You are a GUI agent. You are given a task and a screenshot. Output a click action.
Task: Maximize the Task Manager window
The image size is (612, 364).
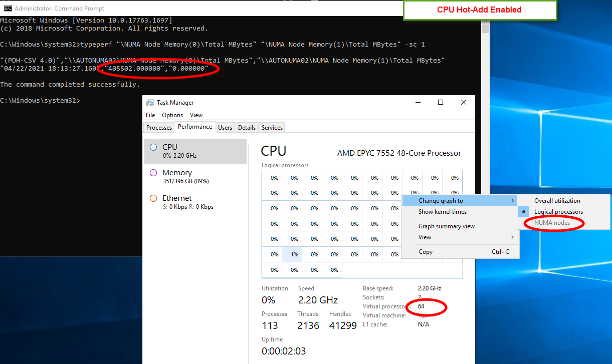point(441,102)
